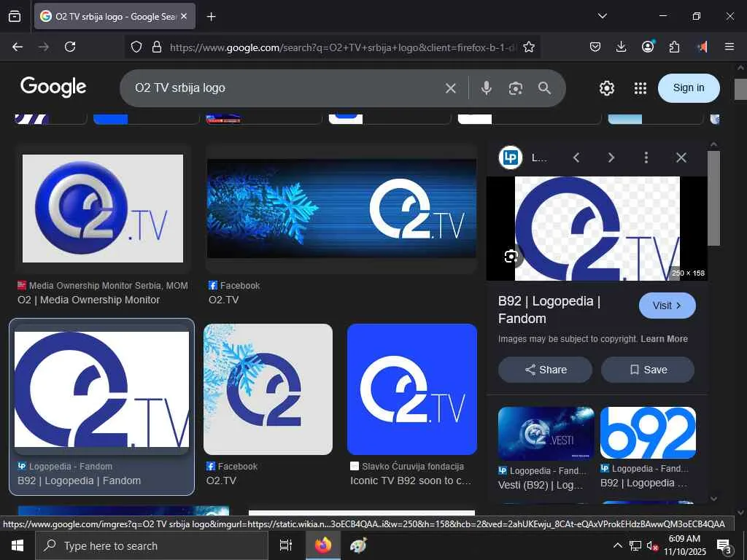Search inside preview image with Lens

511,256
